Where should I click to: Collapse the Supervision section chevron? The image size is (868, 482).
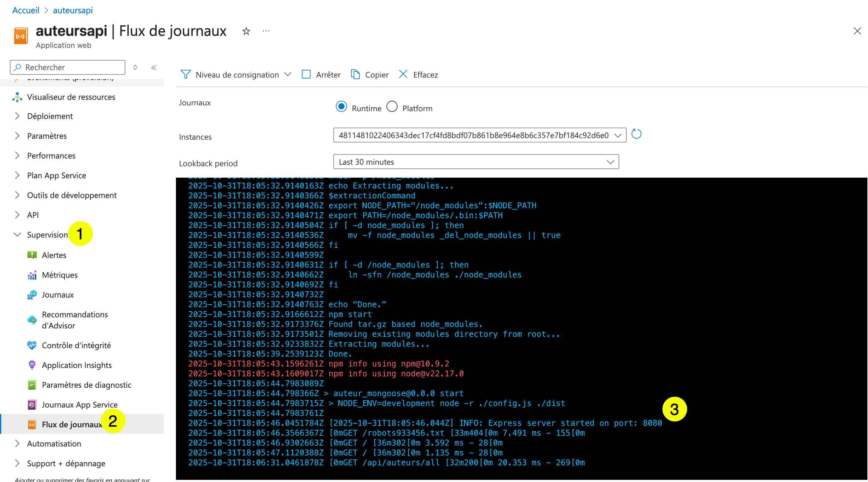[17, 235]
